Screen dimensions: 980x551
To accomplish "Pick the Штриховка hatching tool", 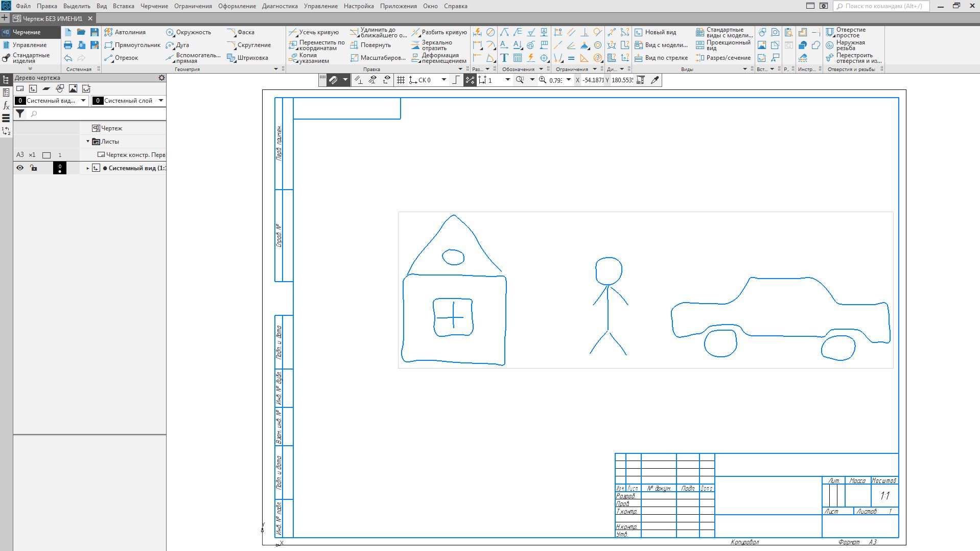I will click(247, 58).
